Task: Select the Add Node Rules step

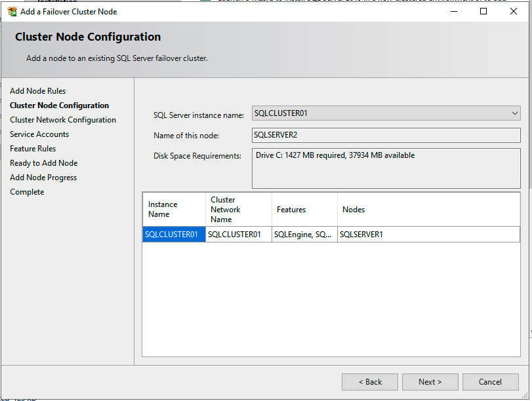Action: [x=38, y=91]
